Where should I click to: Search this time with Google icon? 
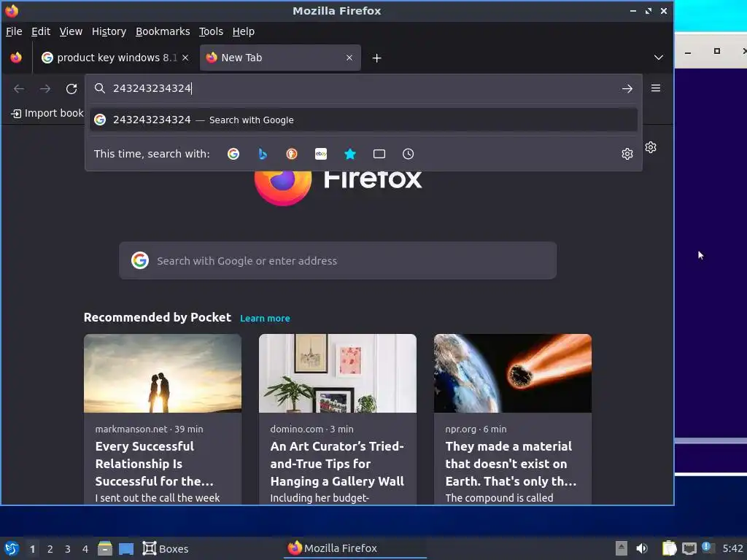click(x=233, y=154)
